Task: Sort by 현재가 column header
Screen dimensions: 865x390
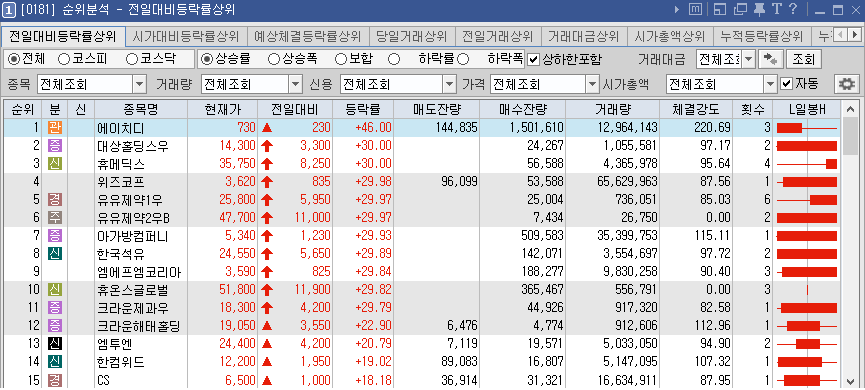Action: (222, 109)
